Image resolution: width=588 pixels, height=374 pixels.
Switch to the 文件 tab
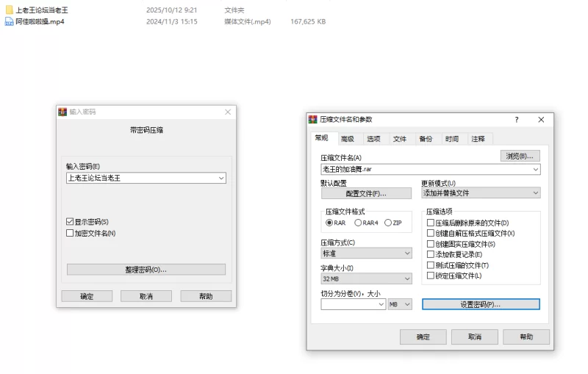point(400,139)
